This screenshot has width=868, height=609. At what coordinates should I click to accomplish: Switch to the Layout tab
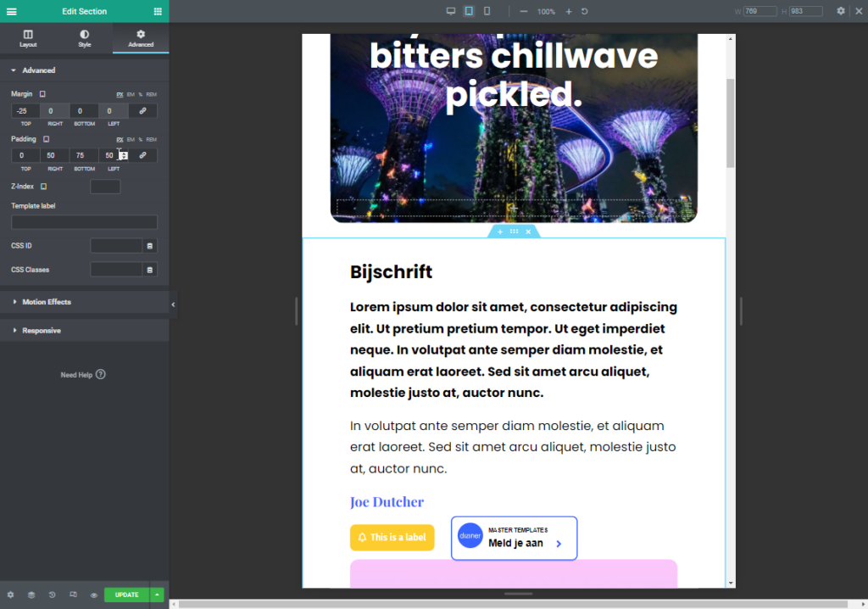pos(28,38)
